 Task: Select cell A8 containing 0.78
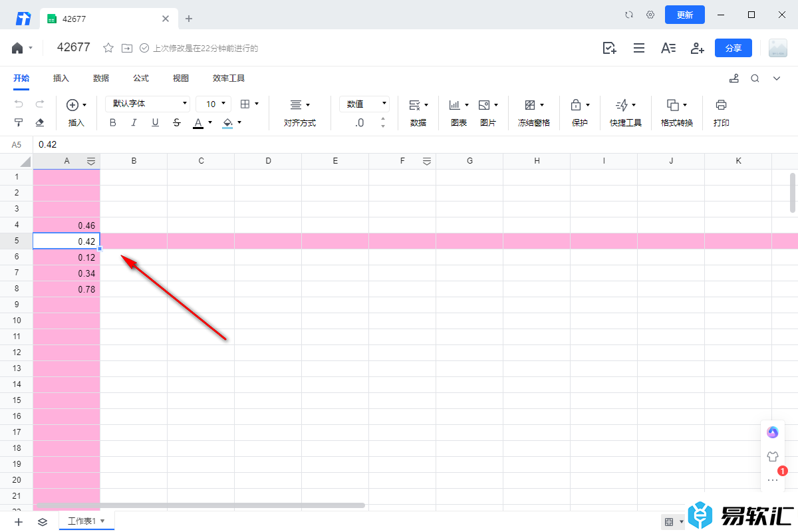pyautogui.click(x=66, y=289)
